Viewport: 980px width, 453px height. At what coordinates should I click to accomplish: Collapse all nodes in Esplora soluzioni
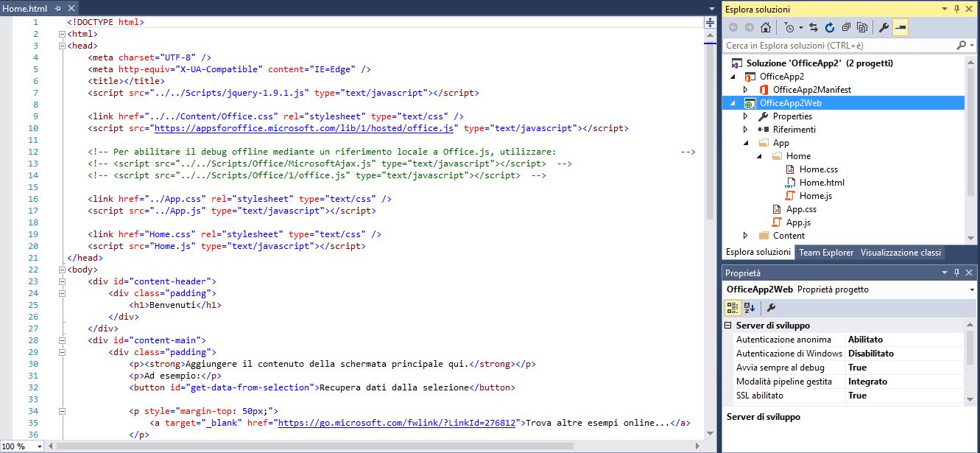[846, 28]
